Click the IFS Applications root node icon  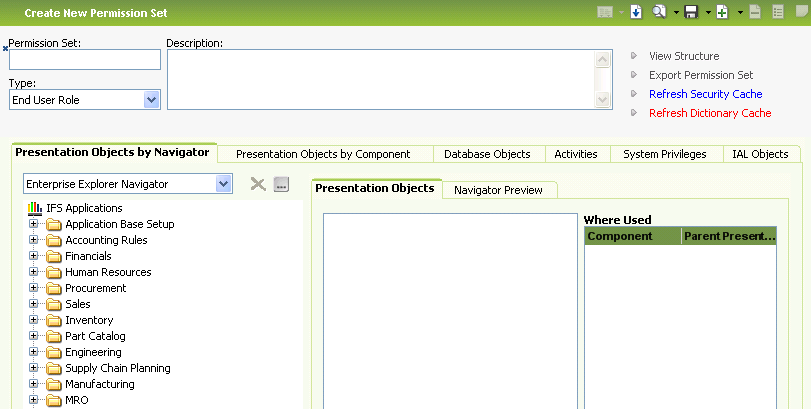pyautogui.click(x=34, y=208)
